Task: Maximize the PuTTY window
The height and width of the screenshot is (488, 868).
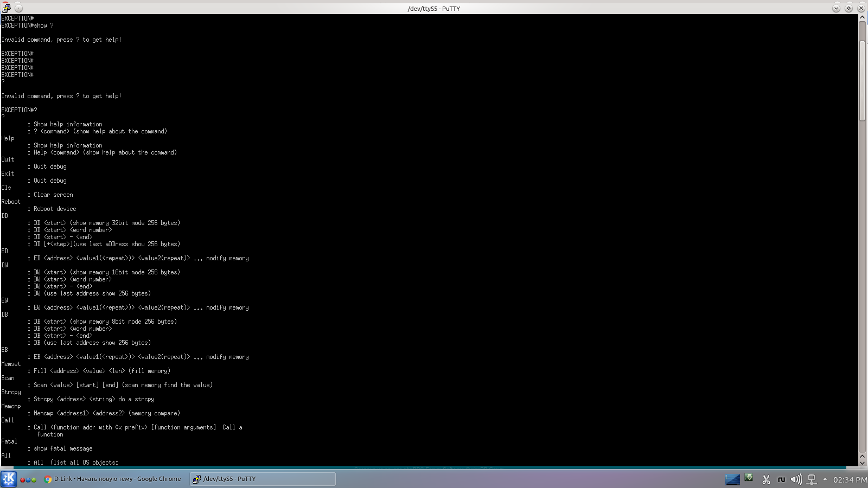Action: coord(848,8)
